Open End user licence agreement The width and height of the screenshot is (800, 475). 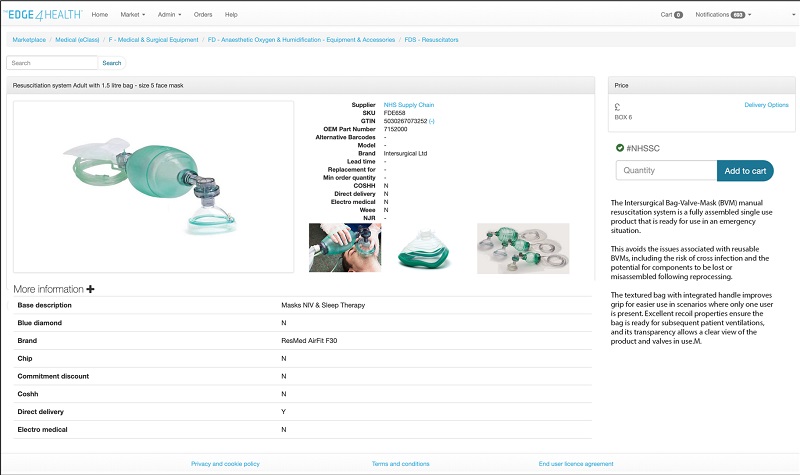576,464
